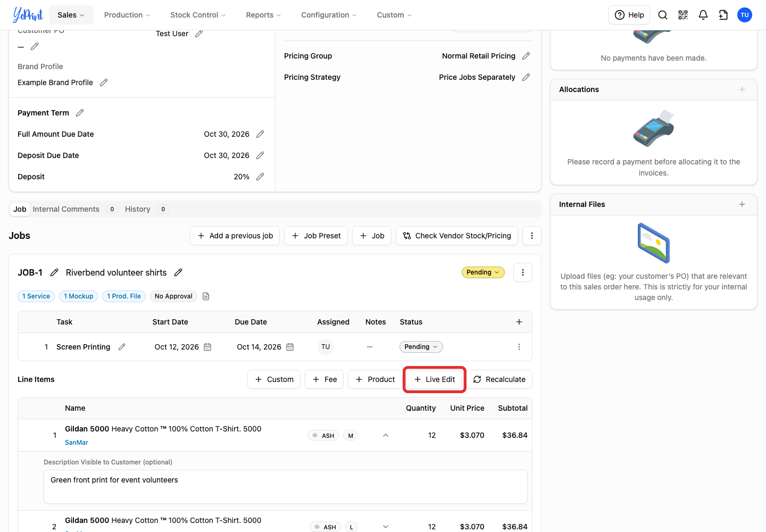766x532 pixels.
Task: Add an allocation with plus icon
Action: [742, 89]
